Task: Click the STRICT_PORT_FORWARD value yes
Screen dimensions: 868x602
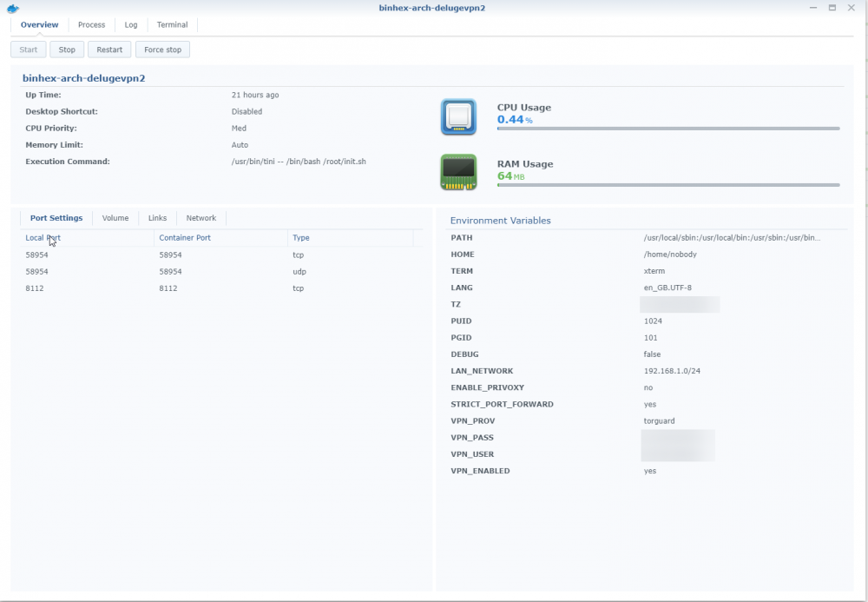Action: 650,404
